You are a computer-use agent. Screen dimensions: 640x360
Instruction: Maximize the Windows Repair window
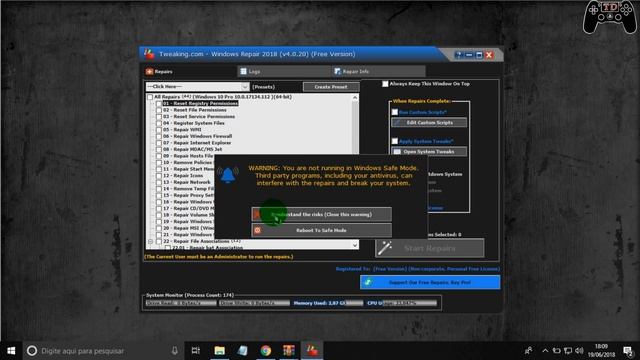point(479,55)
